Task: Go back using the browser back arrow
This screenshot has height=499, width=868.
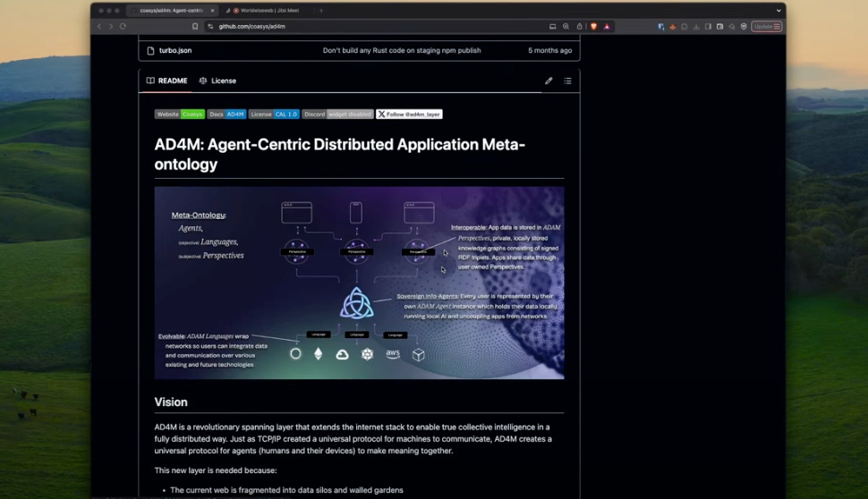Action: pyautogui.click(x=99, y=26)
